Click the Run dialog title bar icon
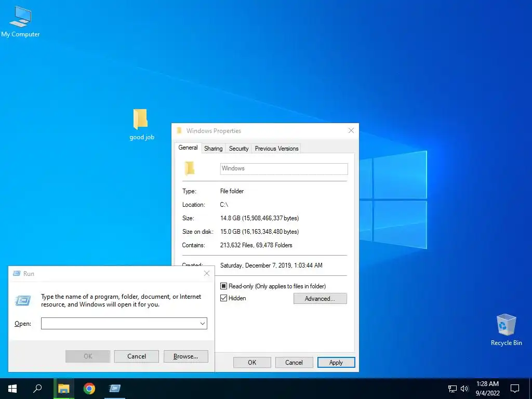 17,273
